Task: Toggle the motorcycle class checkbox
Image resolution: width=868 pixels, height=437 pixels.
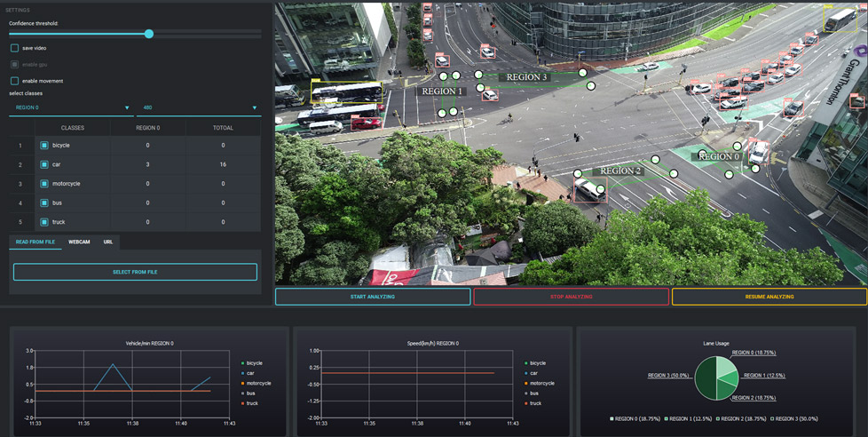Action: coord(44,183)
